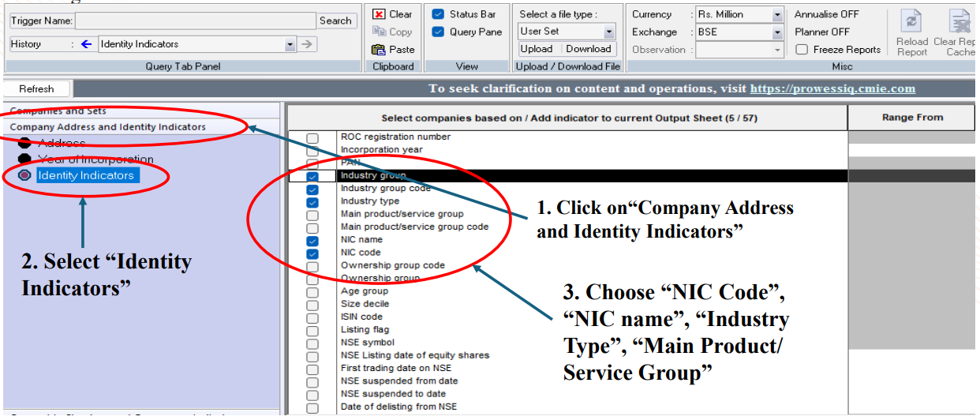
Task: Enable the Freeze Reports checkbox
Action: pos(802,50)
